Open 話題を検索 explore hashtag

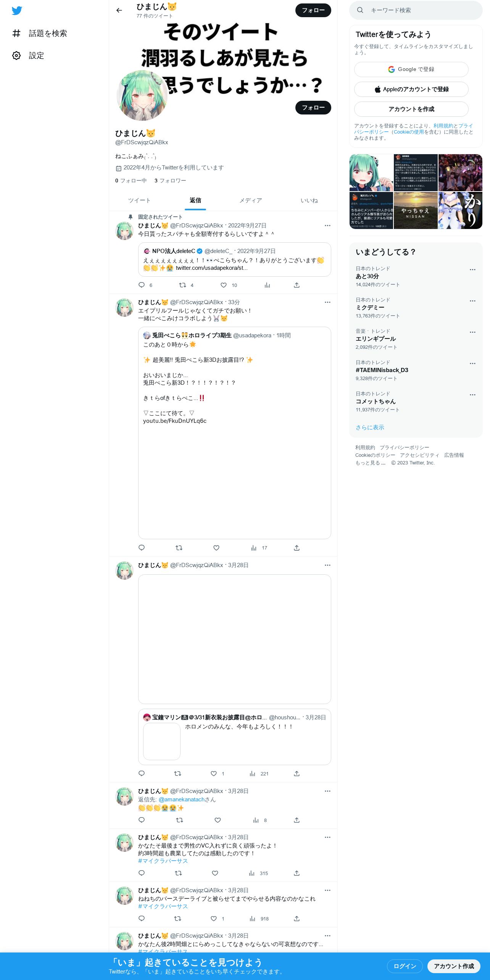point(40,34)
